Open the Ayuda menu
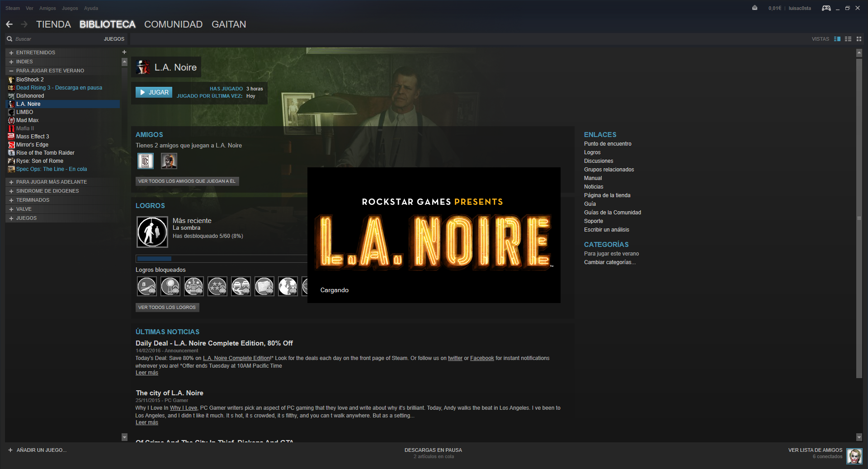Viewport: 868px width, 469px height. coord(91,8)
